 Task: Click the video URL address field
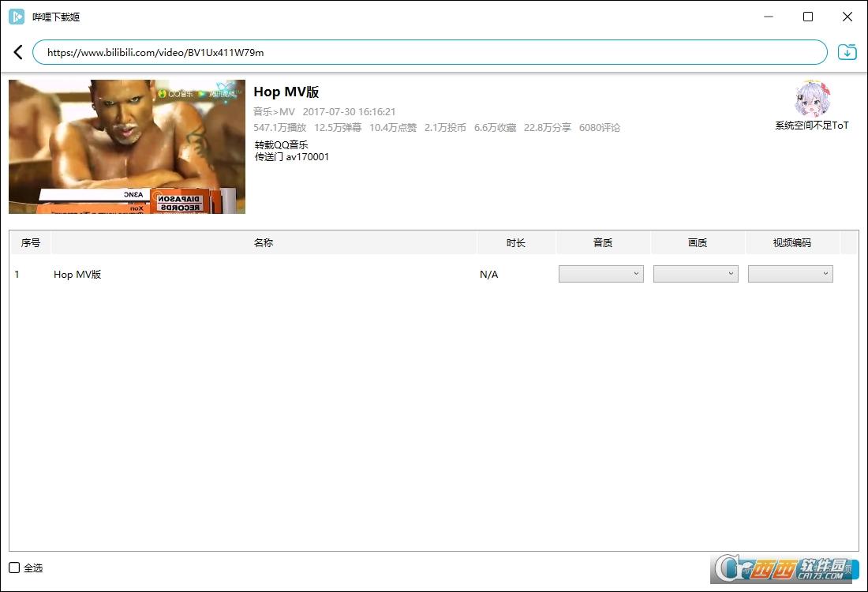pyautogui.click(x=429, y=52)
